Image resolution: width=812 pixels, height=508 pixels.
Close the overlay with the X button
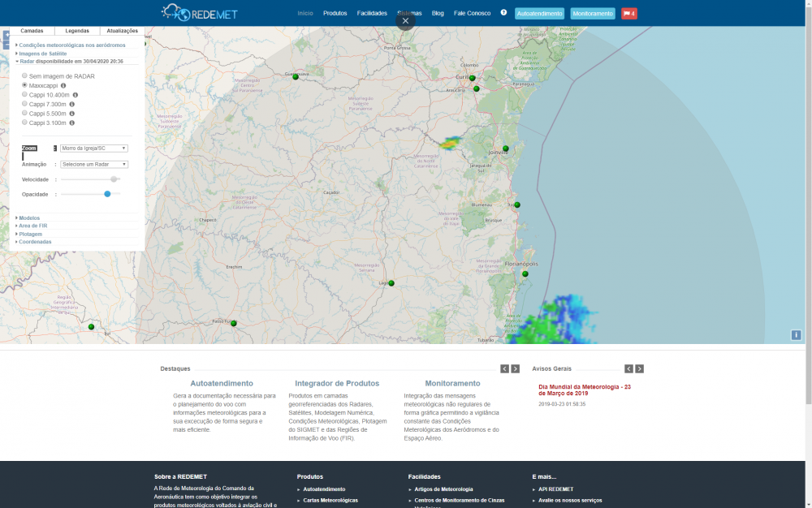pyautogui.click(x=405, y=21)
